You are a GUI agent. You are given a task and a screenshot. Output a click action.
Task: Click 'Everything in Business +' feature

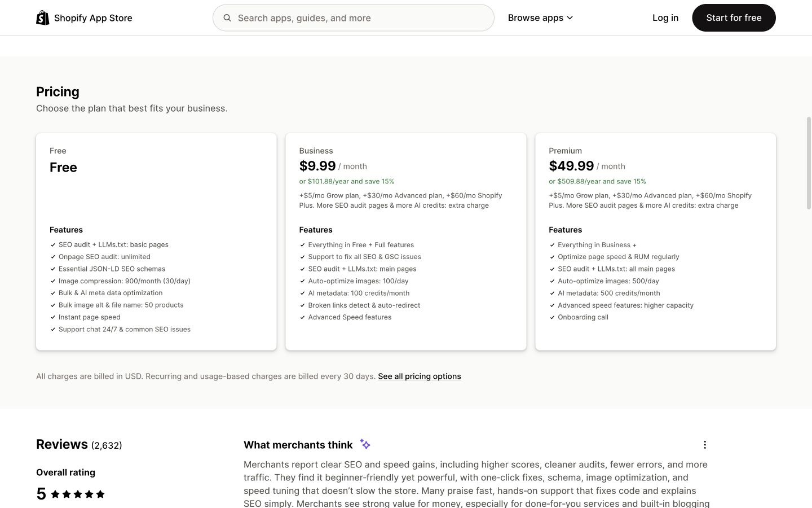coord(597,245)
